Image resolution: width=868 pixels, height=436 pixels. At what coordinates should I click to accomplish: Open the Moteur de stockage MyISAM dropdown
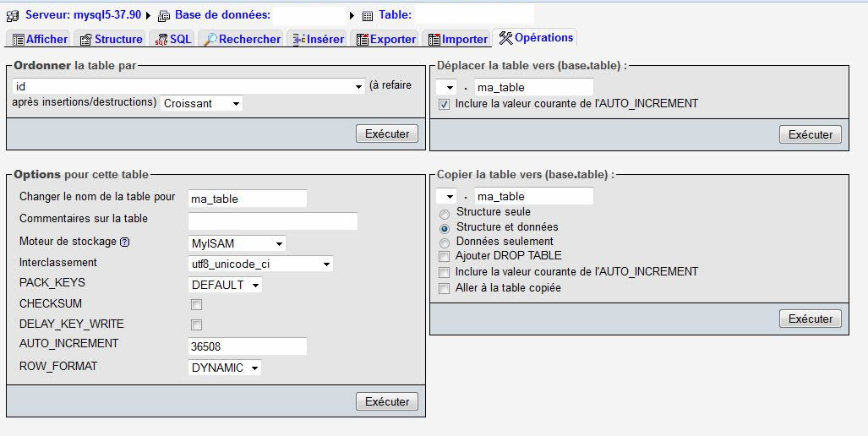237,243
